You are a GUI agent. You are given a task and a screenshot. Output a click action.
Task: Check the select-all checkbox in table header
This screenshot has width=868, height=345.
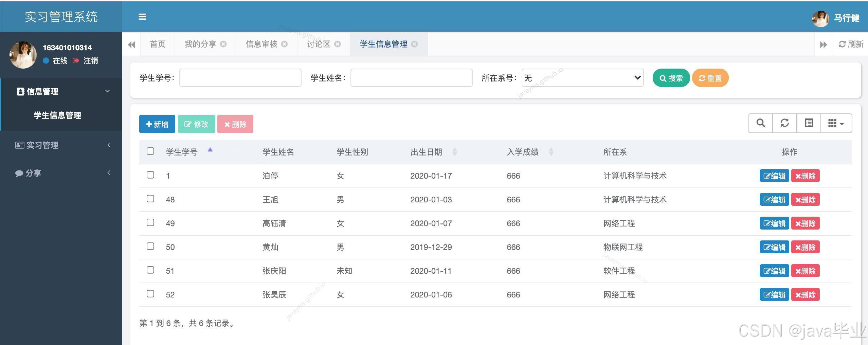[150, 151]
